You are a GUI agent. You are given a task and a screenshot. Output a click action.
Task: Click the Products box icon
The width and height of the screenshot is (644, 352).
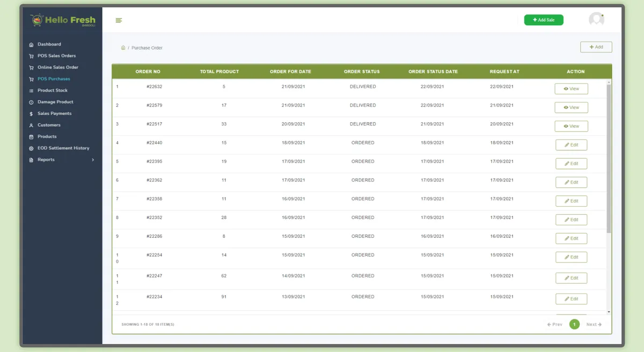(31, 137)
